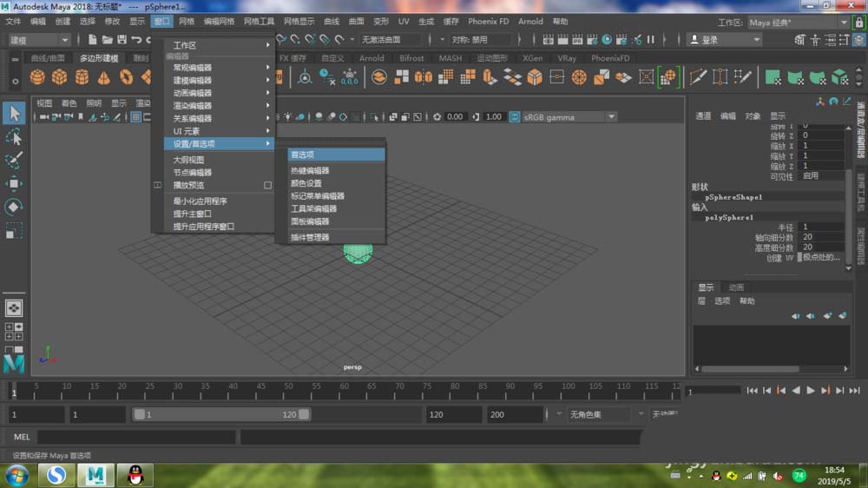Expand the 工作区 submenu
Screen dimensions: 868x488
point(220,45)
